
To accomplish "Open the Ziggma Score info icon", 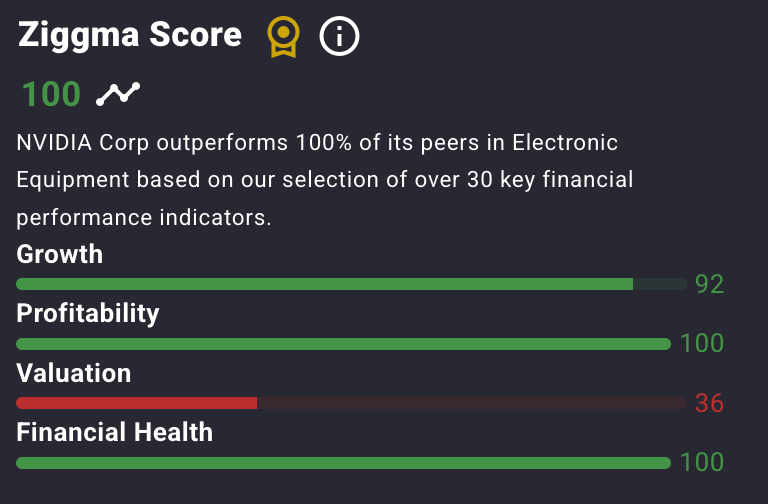I will [339, 36].
